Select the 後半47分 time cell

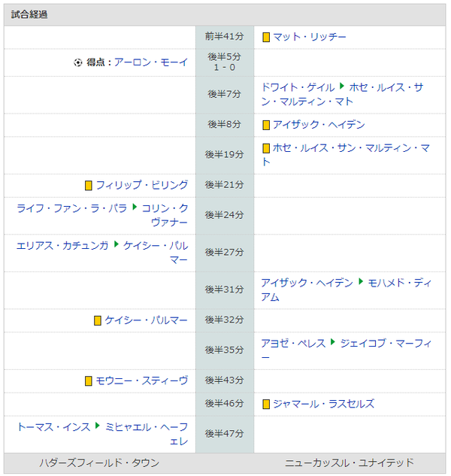tap(225, 435)
